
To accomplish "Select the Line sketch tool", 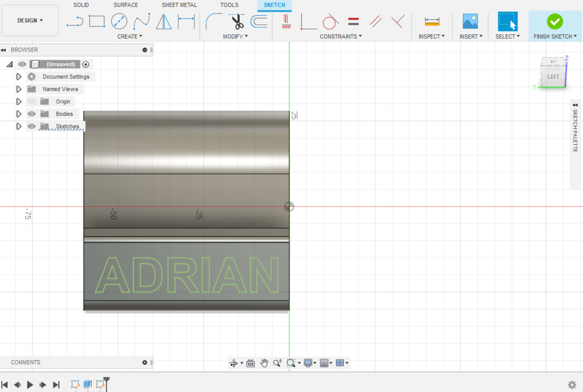I will coord(75,21).
